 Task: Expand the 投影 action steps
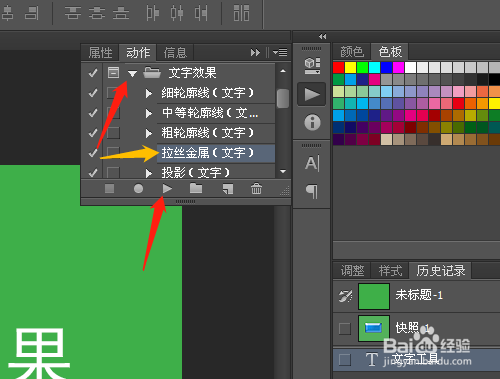tap(149, 173)
